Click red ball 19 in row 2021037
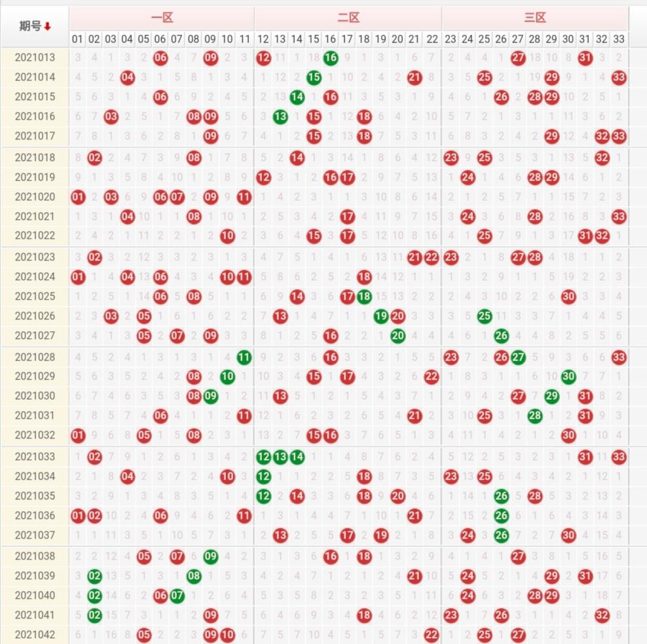 (x=381, y=535)
